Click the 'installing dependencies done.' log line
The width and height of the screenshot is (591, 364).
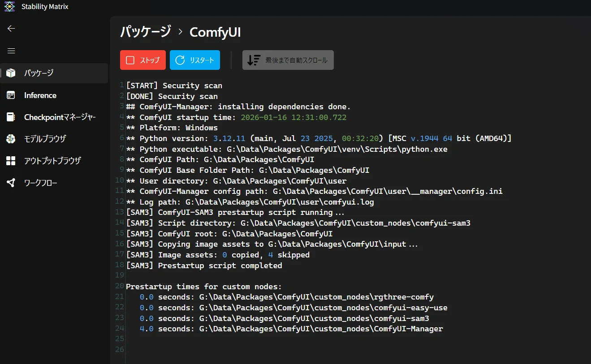click(x=238, y=107)
